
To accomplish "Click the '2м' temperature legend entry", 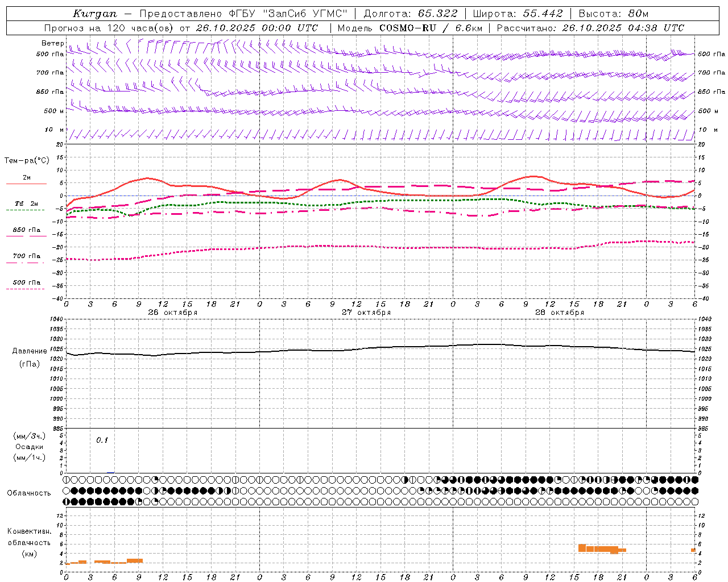I will pyautogui.click(x=27, y=178).
